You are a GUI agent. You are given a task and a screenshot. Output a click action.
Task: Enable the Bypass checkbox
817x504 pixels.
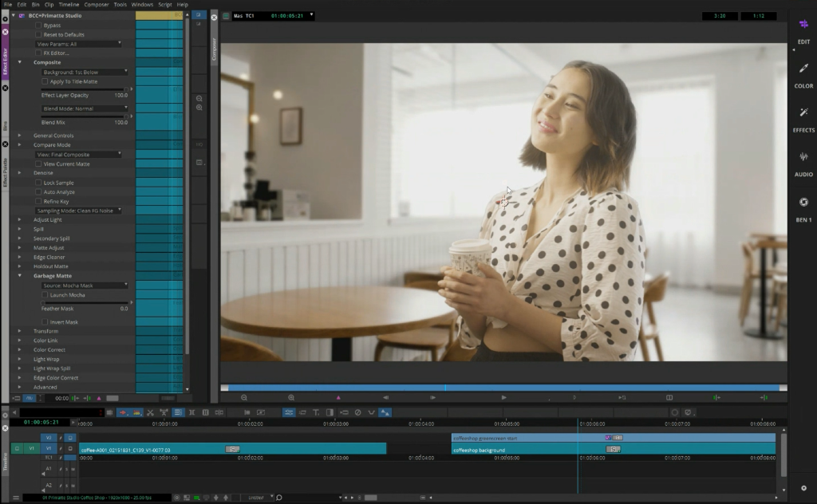38,26
